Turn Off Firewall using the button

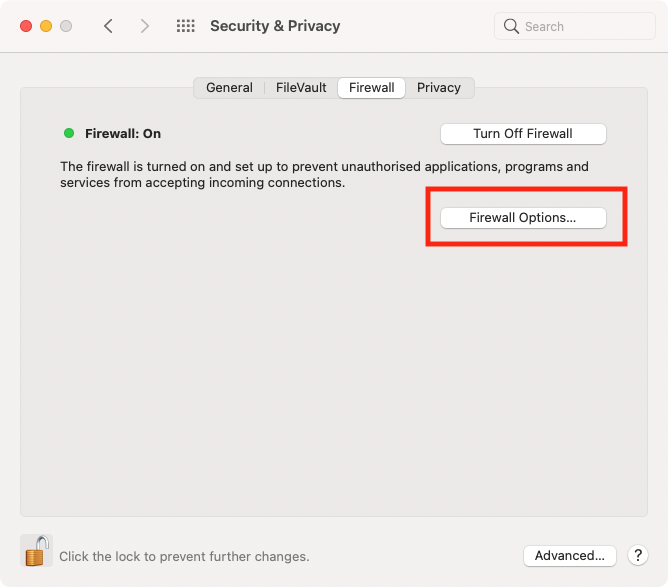point(523,134)
